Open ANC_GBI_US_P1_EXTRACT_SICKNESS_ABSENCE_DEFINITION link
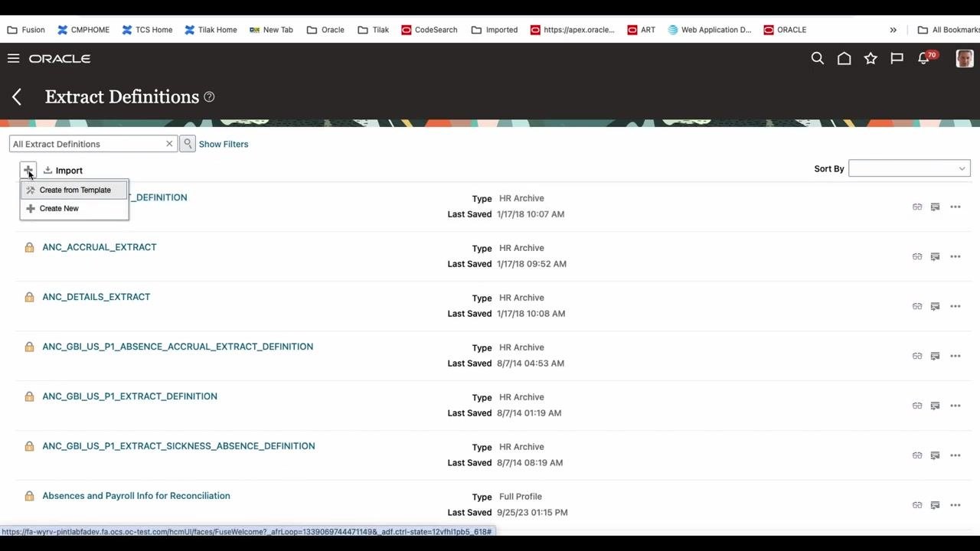The width and height of the screenshot is (980, 551). coord(178,446)
